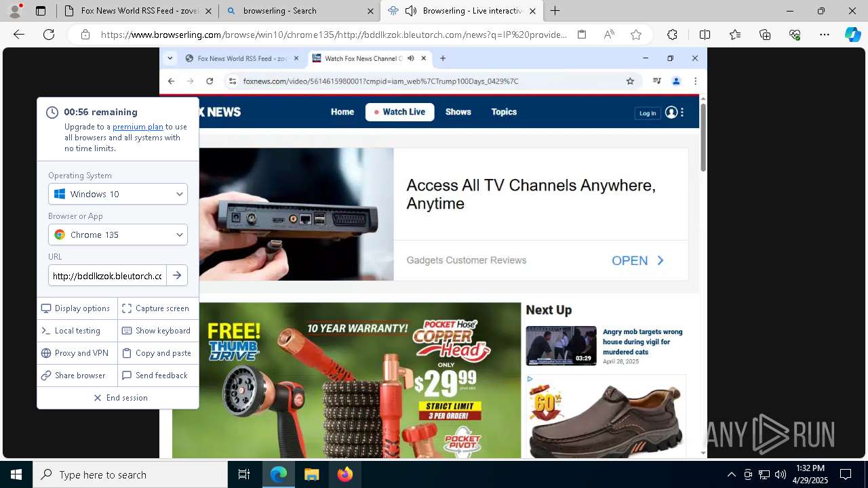
Task: Open Angry mob video thumbnail
Action: pos(561,346)
